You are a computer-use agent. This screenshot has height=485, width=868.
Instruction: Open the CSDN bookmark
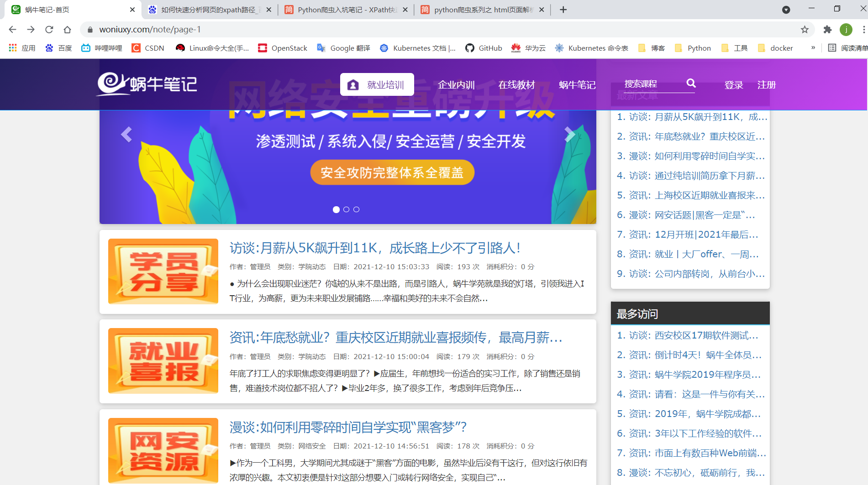click(148, 48)
